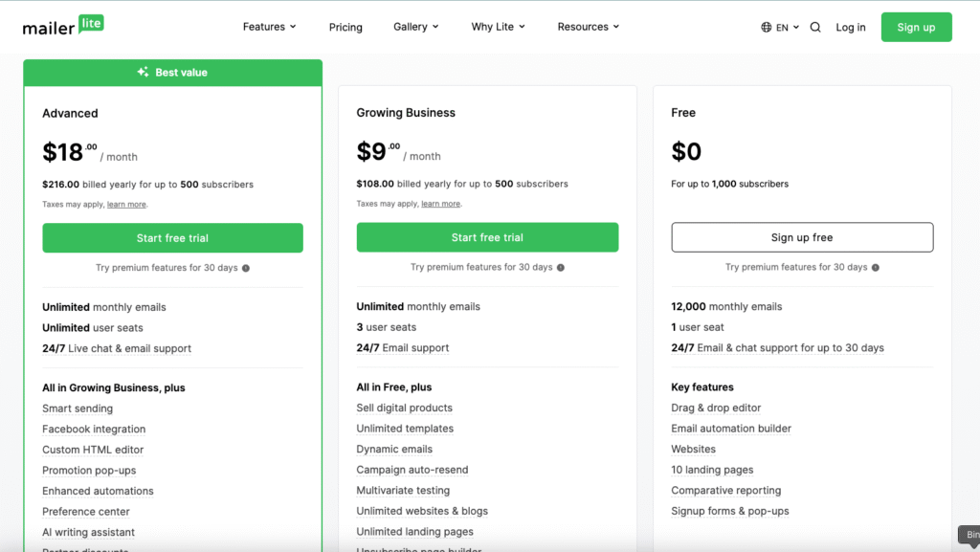
Task: Click Enhanced automations feature
Action: pyautogui.click(x=98, y=491)
